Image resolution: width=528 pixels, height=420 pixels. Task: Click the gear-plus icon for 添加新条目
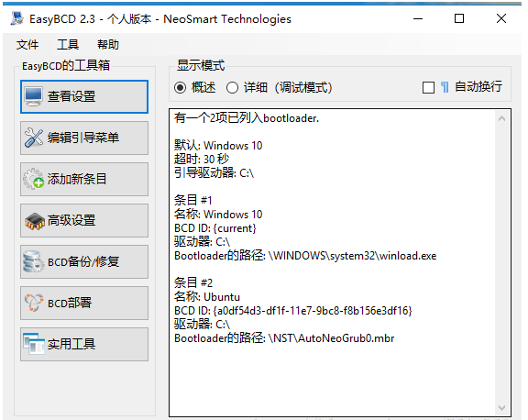33,179
